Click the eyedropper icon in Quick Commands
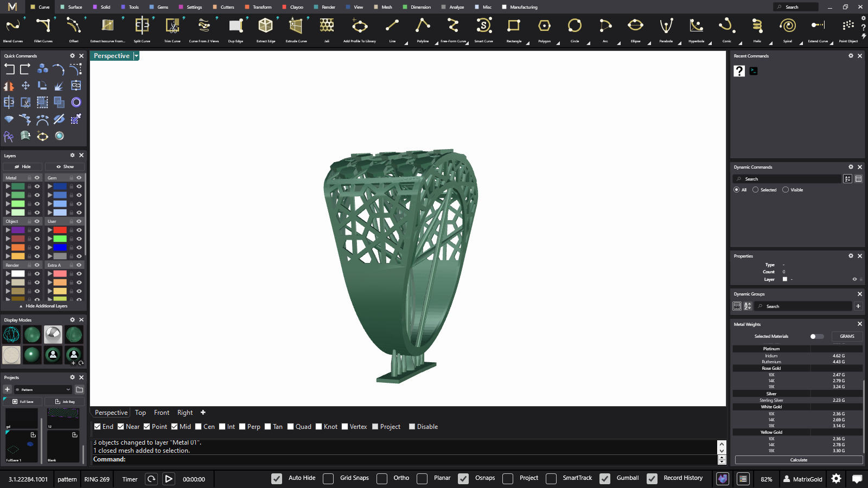Viewport: 868px width, 488px height. click(76, 119)
